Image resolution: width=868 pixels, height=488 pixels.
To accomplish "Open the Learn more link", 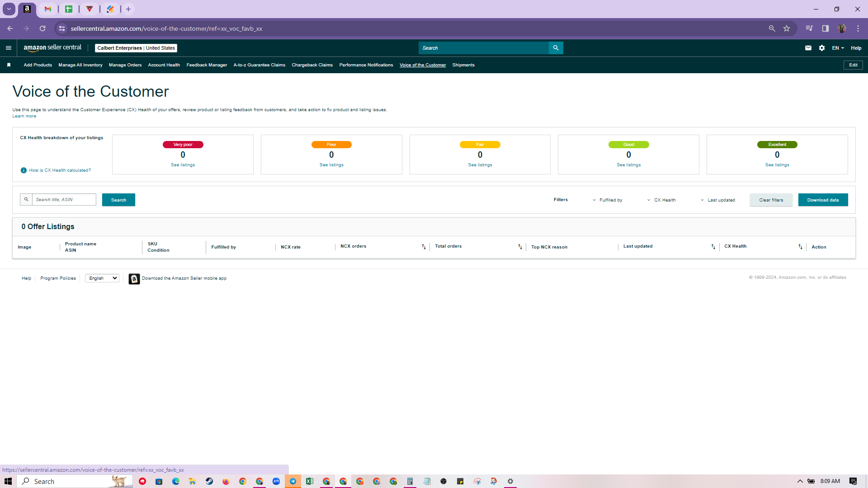I will pyautogui.click(x=24, y=116).
